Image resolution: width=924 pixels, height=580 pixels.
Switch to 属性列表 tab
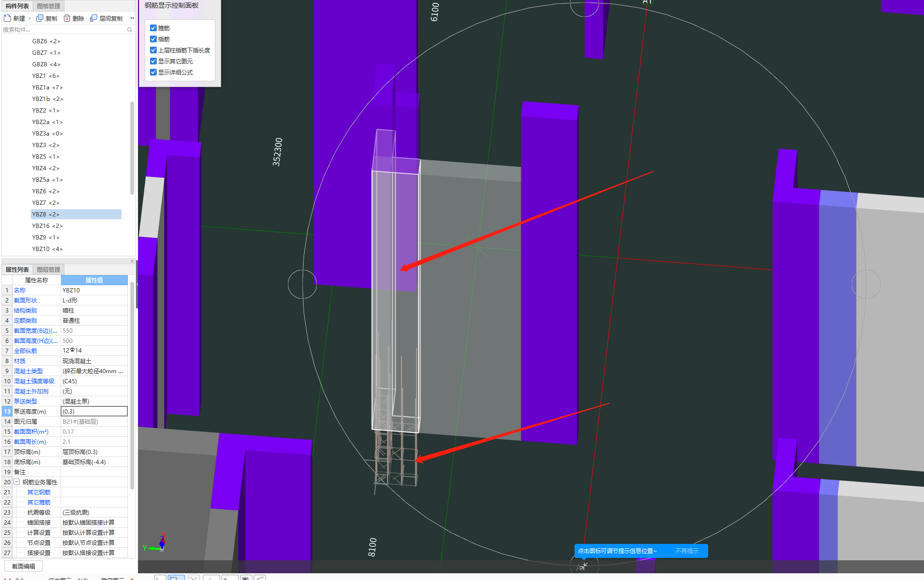click(x=17, y=269)
